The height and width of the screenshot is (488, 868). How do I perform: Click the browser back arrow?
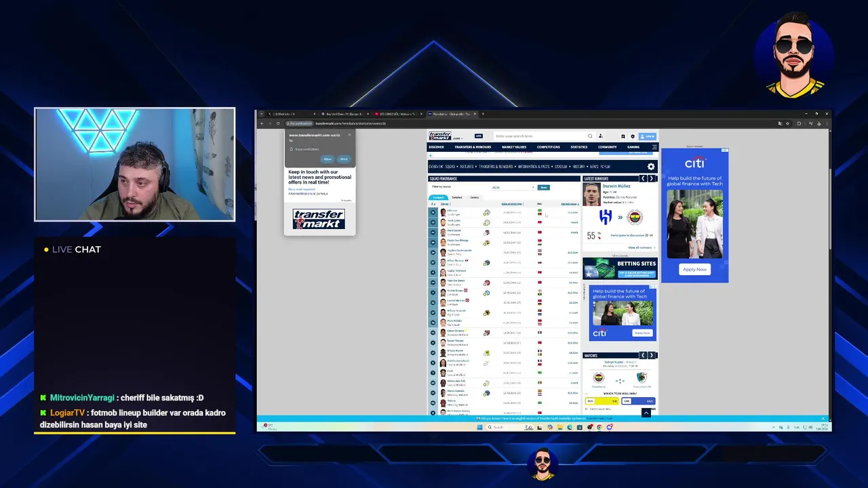pos(262,123)
